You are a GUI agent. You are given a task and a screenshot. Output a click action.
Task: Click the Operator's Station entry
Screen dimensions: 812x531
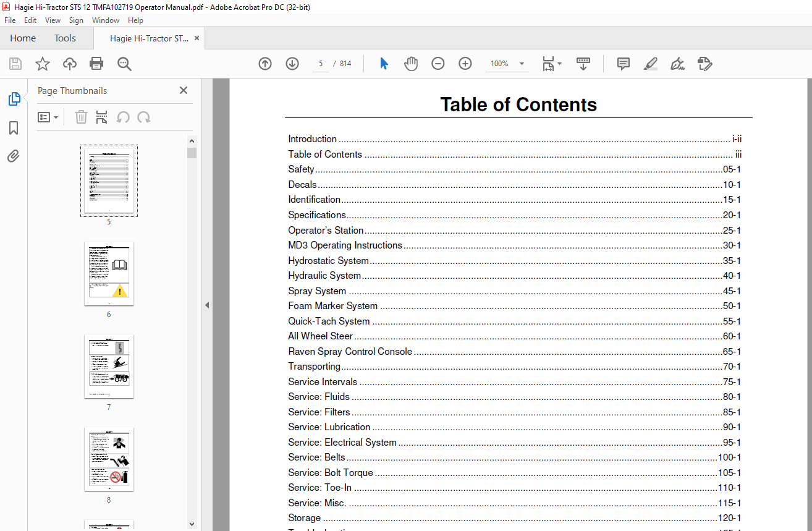click(514, 230)
